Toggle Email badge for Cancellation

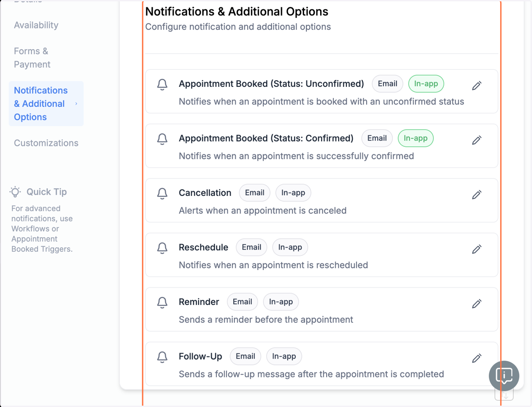255,193
